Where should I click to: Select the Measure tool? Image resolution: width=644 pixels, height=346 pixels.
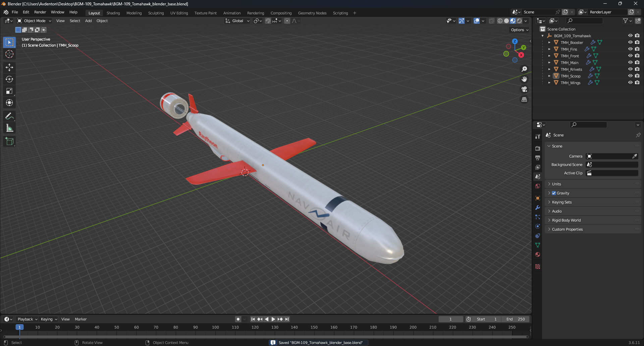click(x=9, y=128)
